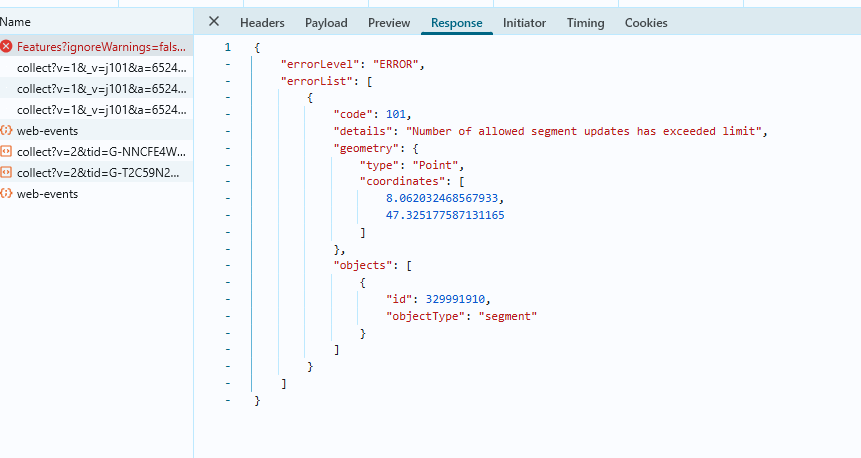Switch to the Headers tab
The width and height of the screenshot is (861, 458).
coord(262,23)
